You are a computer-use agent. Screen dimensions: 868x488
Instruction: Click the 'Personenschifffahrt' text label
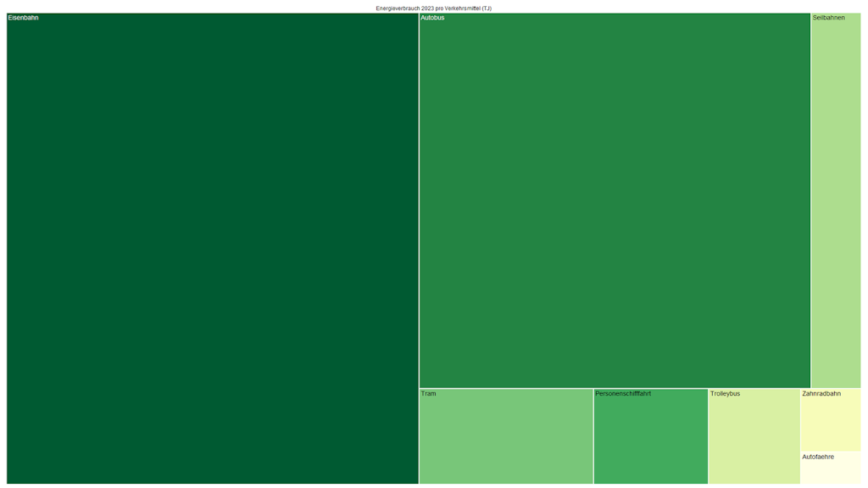click(623, 394)
